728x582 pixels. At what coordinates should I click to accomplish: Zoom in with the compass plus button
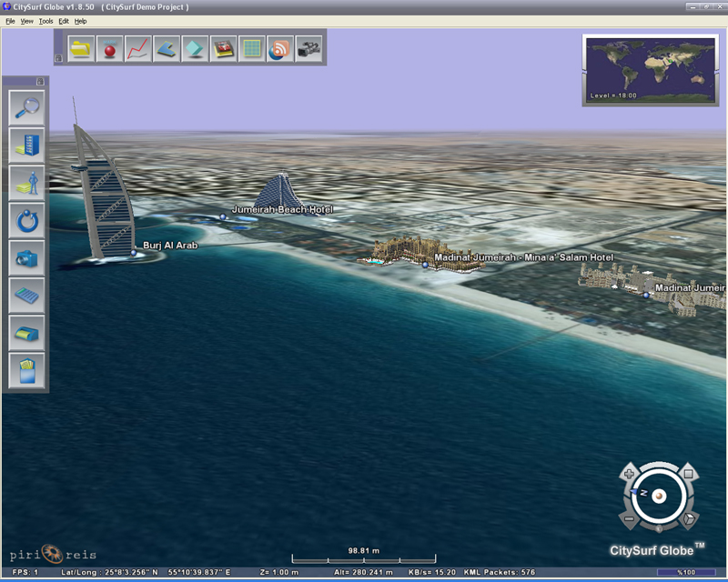(629, 474)
